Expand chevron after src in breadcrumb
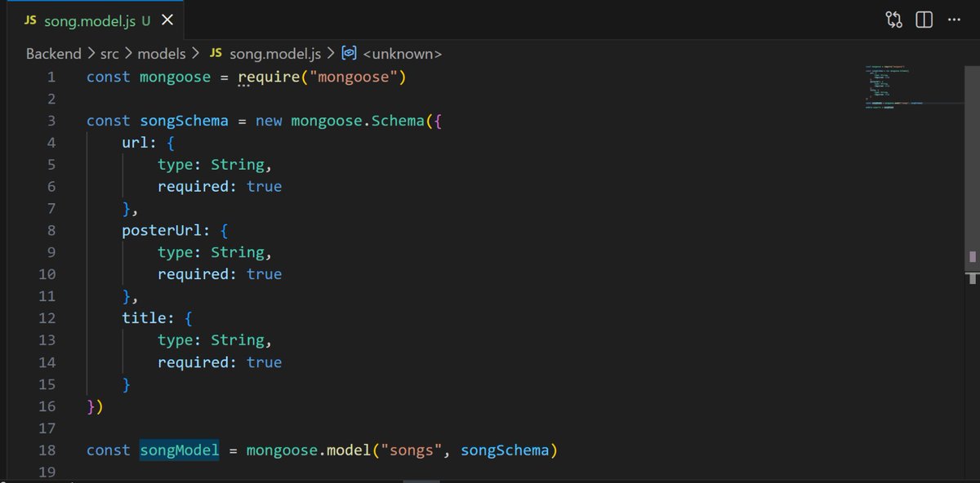Viewport: 980px width, 483px height. pos(128,54)
